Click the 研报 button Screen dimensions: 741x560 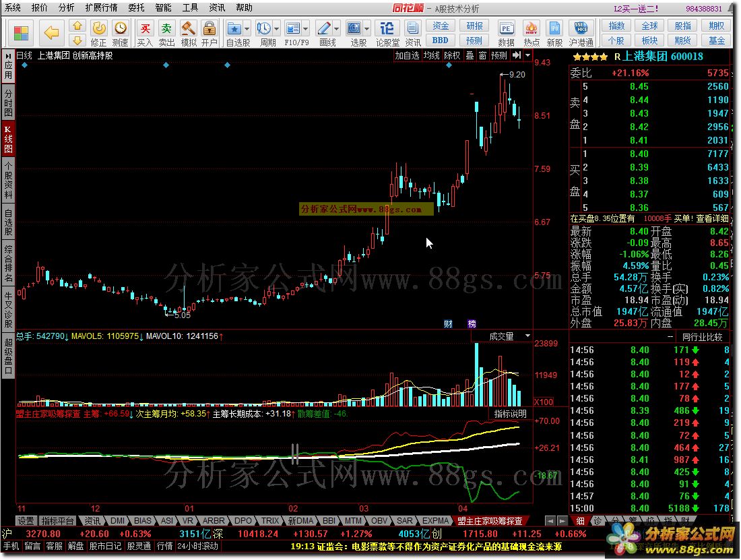click(474, 26)
